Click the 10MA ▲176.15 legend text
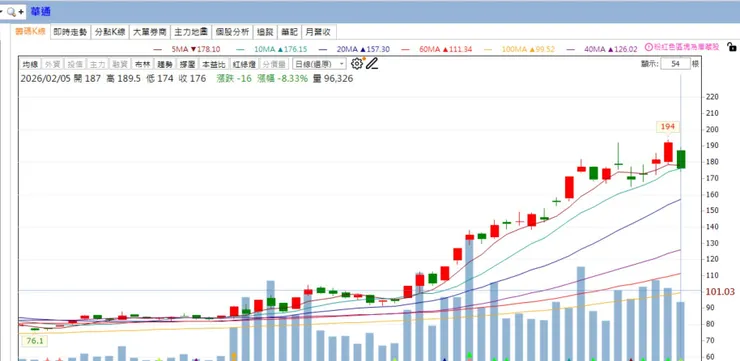This screenshot has height=361, width=740. [281, 49]
